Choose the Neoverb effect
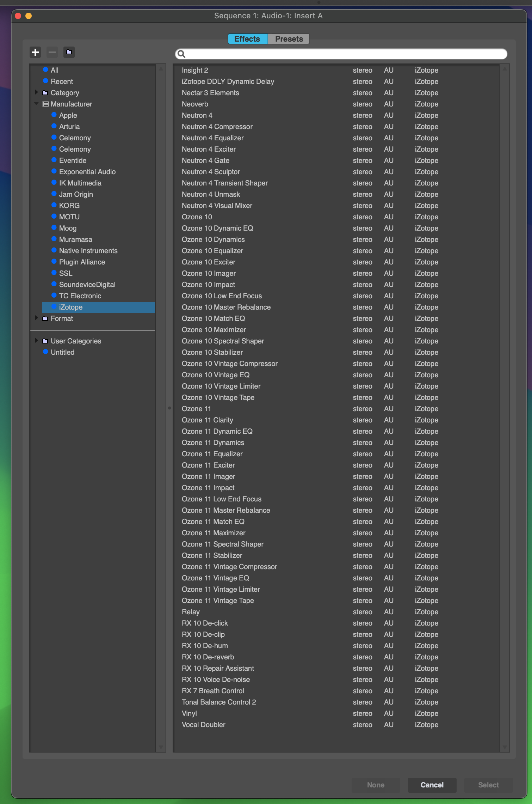 (195, 104)
